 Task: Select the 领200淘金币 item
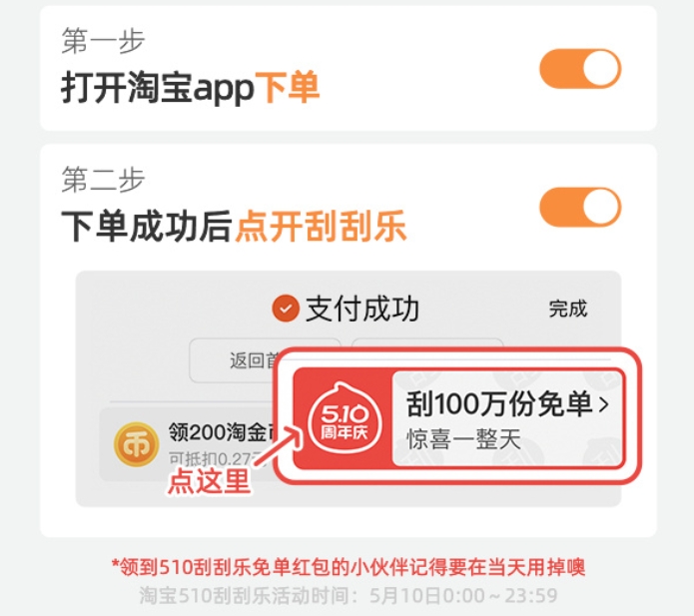click(x=188, y=444)
